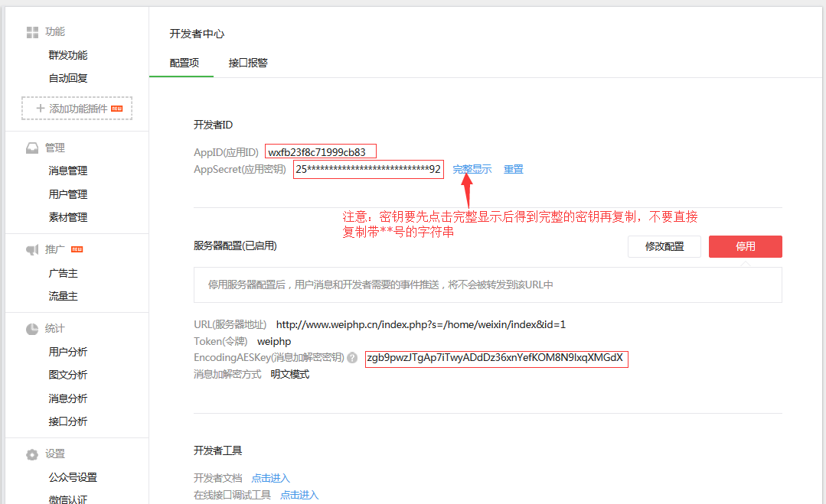Click inside the AppSecret input field
The image size is (826, 504).
point(367,169)
